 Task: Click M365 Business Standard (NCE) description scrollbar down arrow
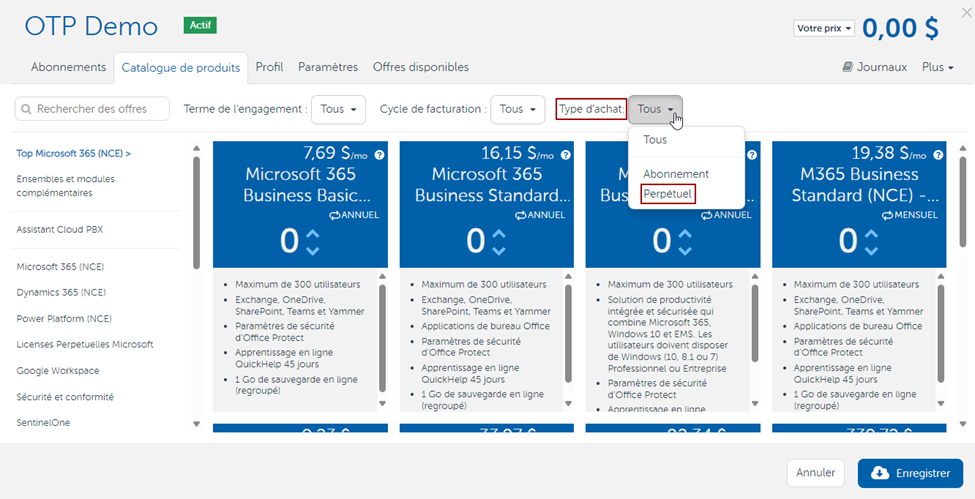click(x=941, y=404)
